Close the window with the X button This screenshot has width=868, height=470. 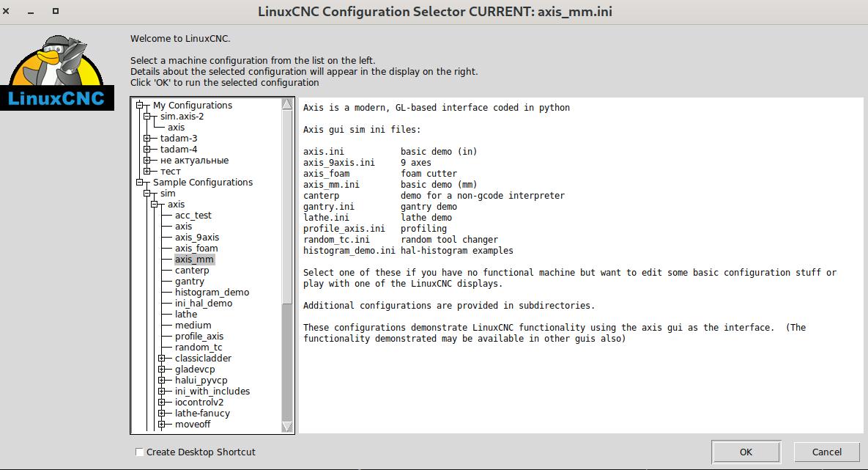(6, 11)
